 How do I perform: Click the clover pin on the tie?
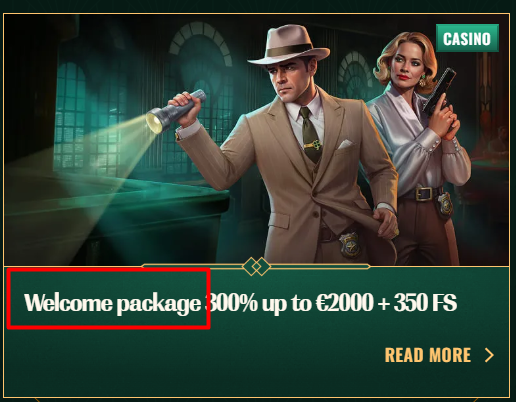point(313,145)
